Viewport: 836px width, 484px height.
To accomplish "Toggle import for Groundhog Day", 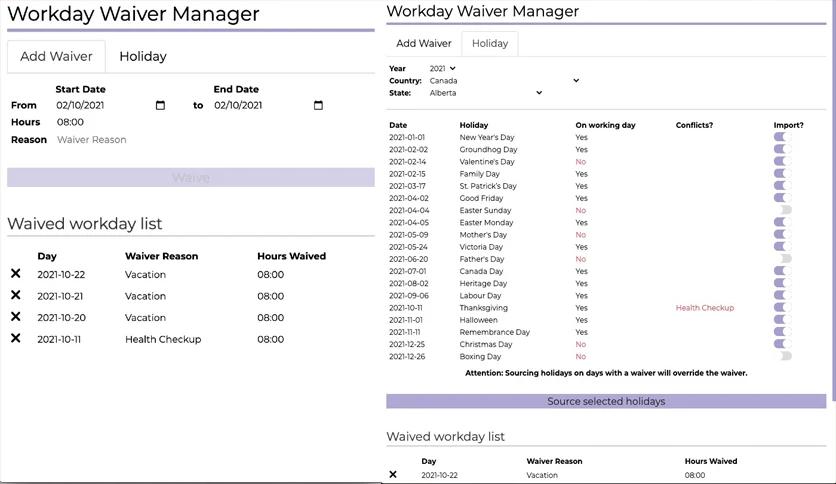I will coord(783,149).
